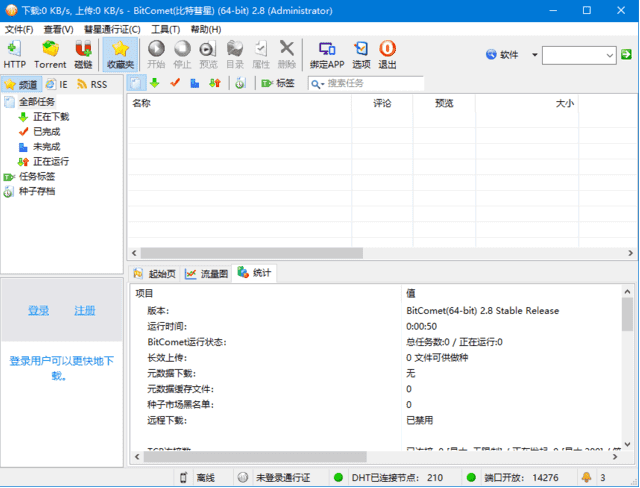This screenshot has height=488, width=640.
Task: Click the 预览 column header
Action: pyautogui.click(x=444, y=103)
